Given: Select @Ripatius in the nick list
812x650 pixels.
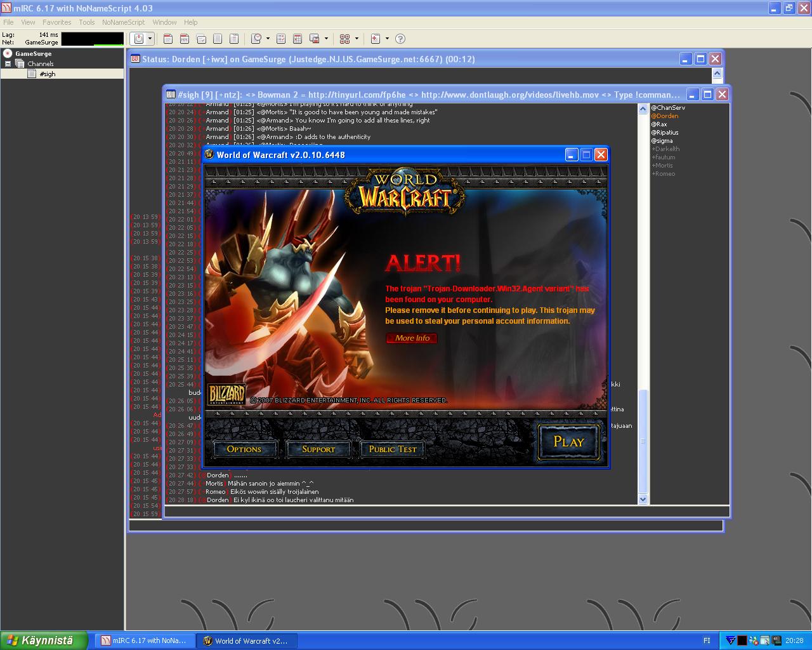Looking at the screenshot, I should click(x=665, y=133).
